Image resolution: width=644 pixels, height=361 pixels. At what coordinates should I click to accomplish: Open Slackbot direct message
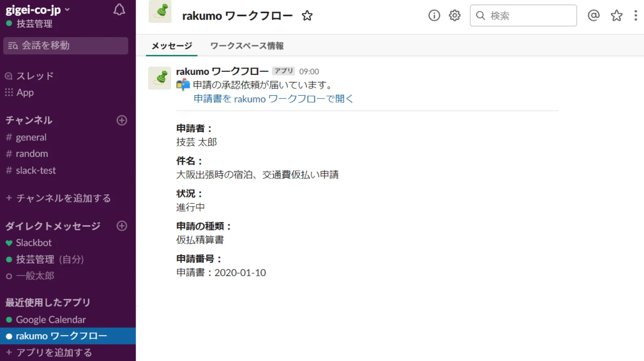click(x=34, y=243)
